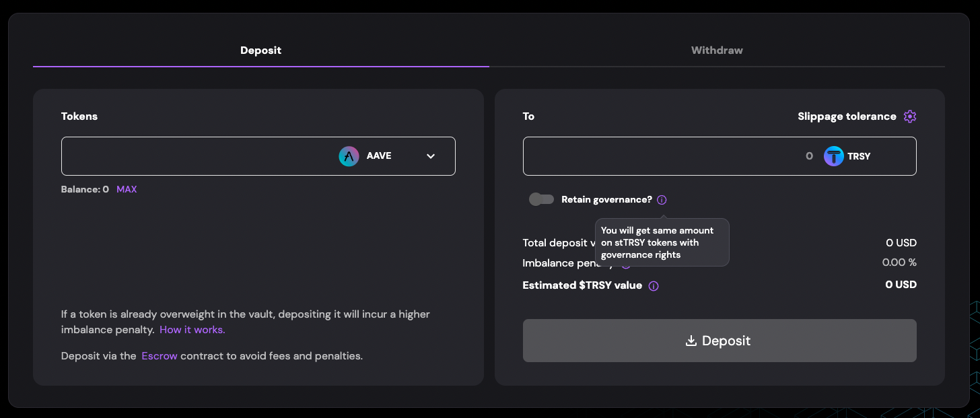
Task: Switch to the Withdraw tab
Action: (x=717, y=50)
